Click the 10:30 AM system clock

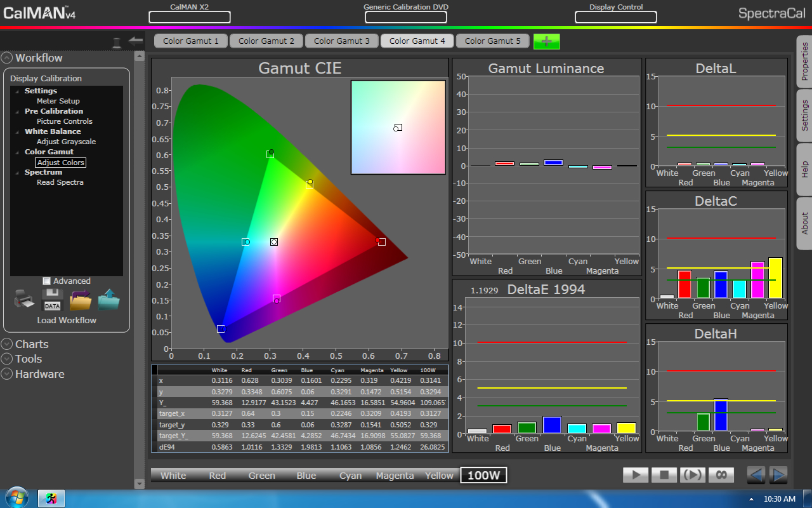tap(780, 499)
